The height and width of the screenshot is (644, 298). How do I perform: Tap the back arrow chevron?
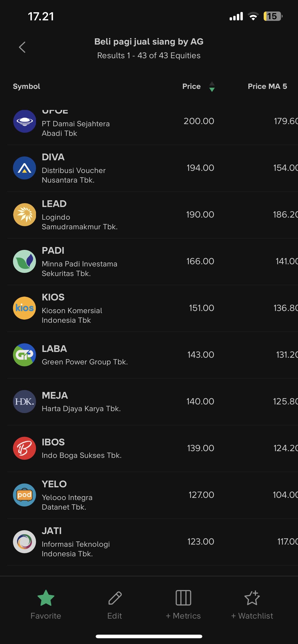22,47
